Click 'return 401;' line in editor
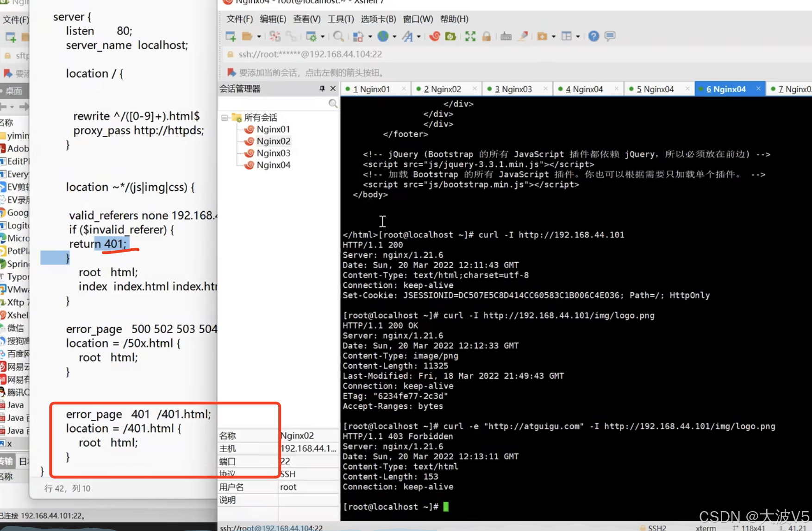This screenshot has width=812, height=531. (98, 244)
